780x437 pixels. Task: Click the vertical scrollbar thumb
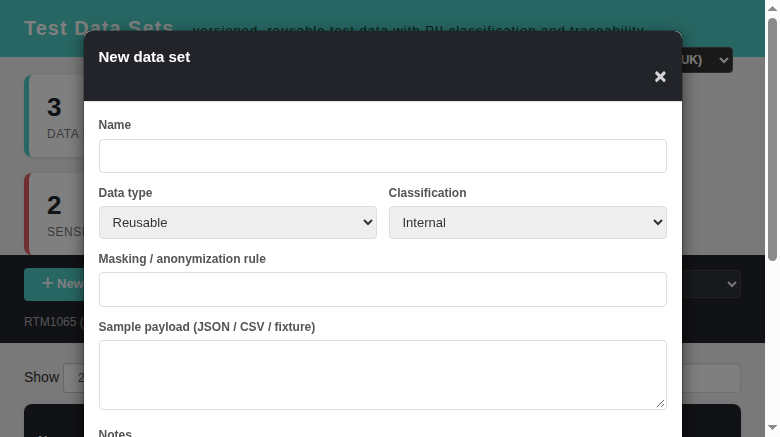tap(772, 139)
